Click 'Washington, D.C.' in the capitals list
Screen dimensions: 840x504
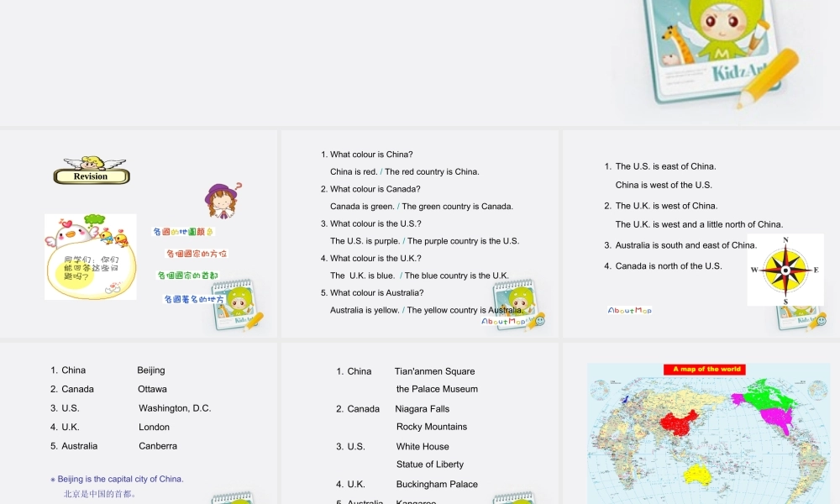(x=175, y=408)
